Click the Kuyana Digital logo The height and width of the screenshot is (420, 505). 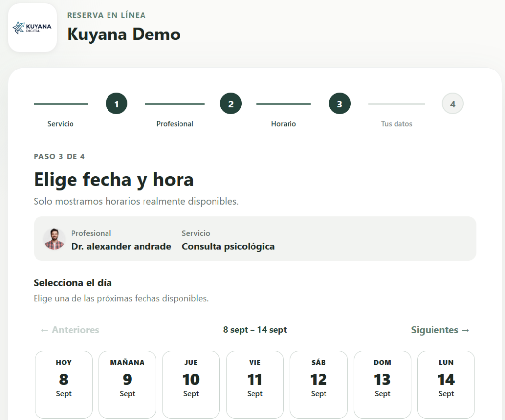click(x=33, y=28)
